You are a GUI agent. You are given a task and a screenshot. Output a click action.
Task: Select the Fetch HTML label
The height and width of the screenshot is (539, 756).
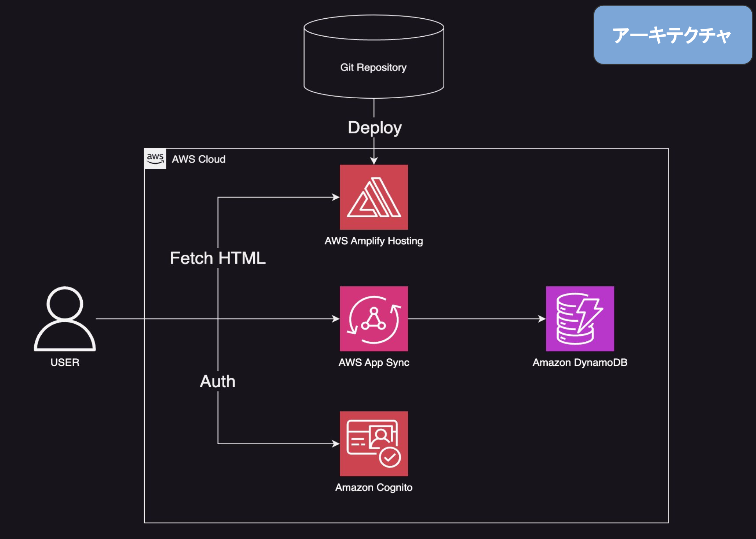pos(218,258)
